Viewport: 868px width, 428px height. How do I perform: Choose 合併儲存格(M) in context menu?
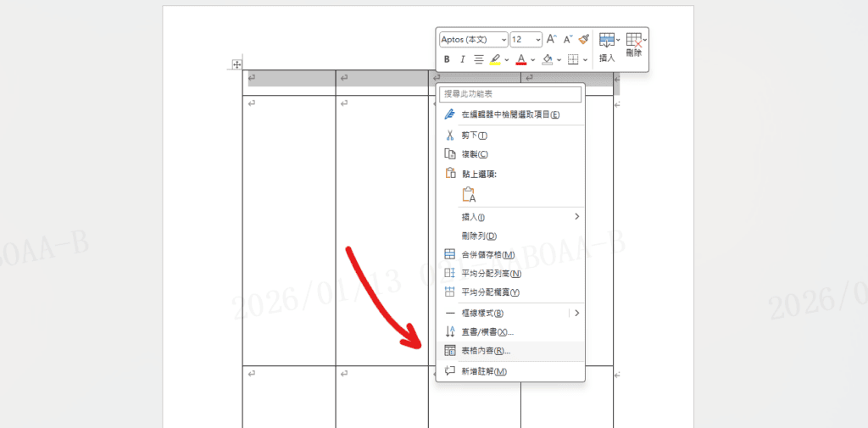point(487,254)
